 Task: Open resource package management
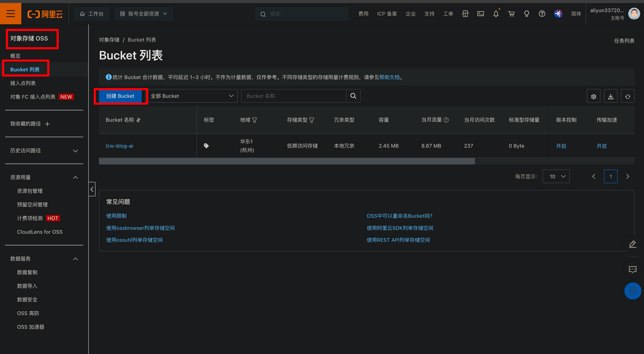point(30,191)
